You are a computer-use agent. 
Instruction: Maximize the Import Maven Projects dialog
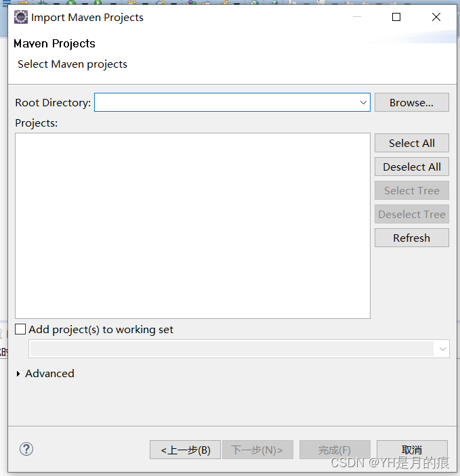tap(396, 17)
